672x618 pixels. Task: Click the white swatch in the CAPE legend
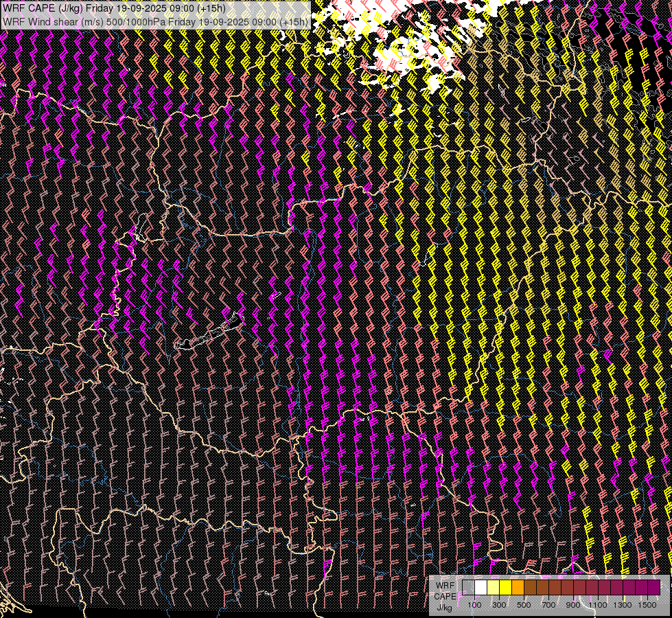[x=480, y=588]
